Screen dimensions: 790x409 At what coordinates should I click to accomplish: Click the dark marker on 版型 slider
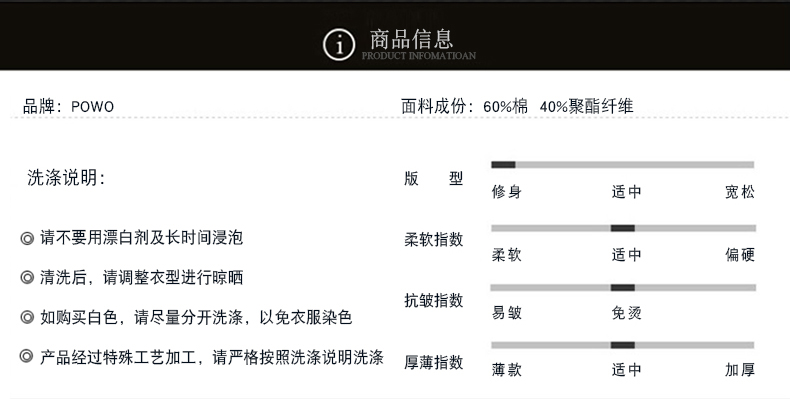(x=503, y=164)
